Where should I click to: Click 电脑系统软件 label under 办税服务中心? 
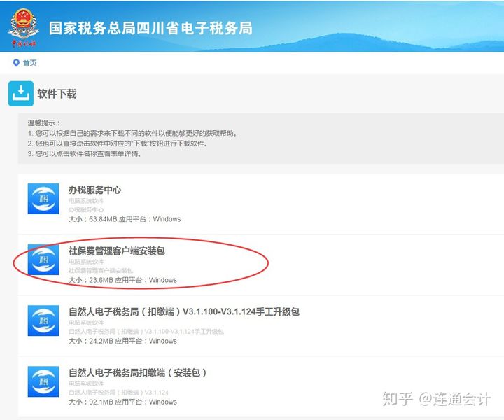[86, 201]
